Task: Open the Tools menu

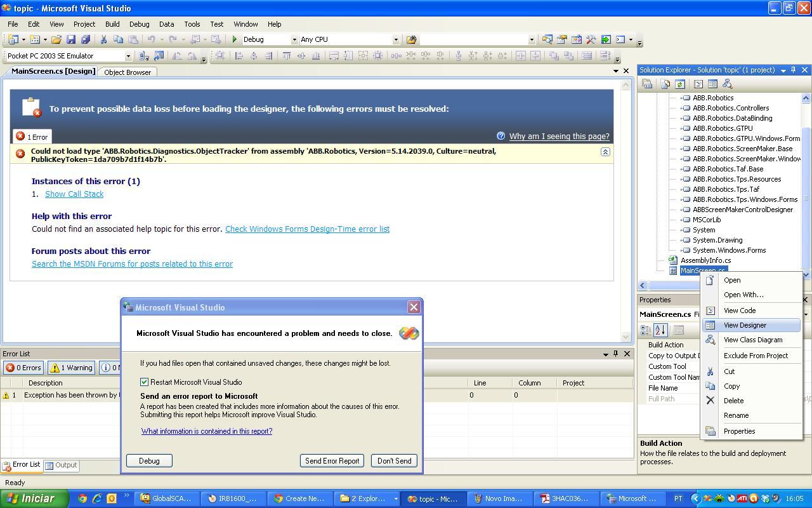Action: click(192, 24)
